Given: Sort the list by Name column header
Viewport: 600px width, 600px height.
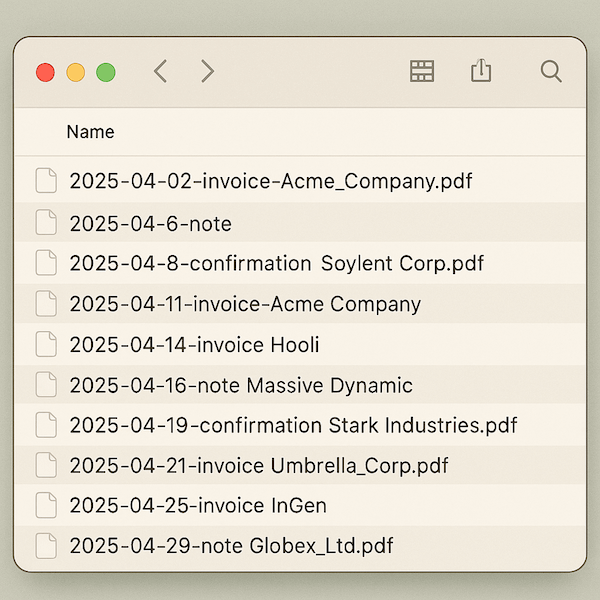Looking at the screenshot, I should (x=90, y=132).
